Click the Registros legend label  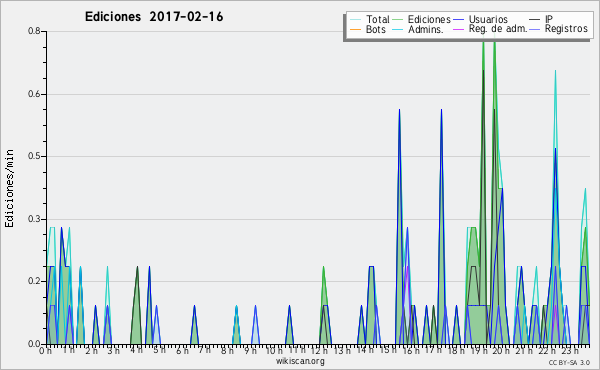pyautogui.click(x=566, y=29)
